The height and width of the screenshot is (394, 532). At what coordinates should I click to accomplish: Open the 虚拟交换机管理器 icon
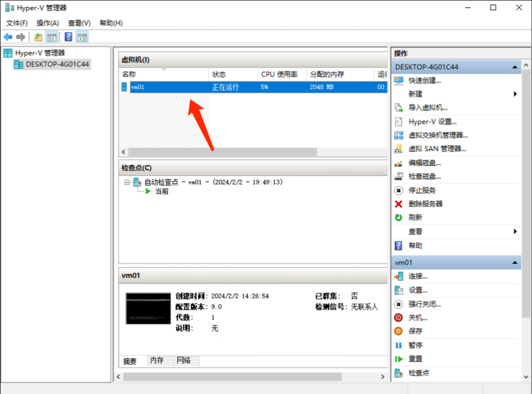coord(399,135)
